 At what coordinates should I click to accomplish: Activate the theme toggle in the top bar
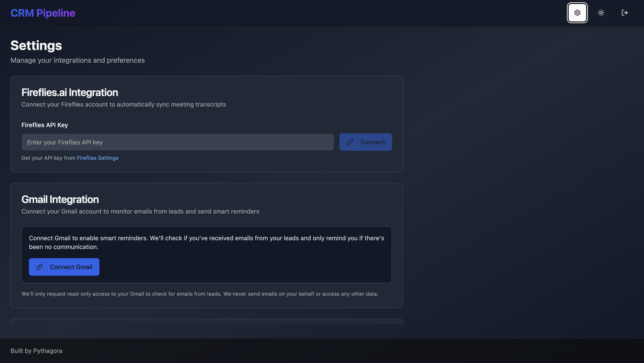[x=601, y=13]
